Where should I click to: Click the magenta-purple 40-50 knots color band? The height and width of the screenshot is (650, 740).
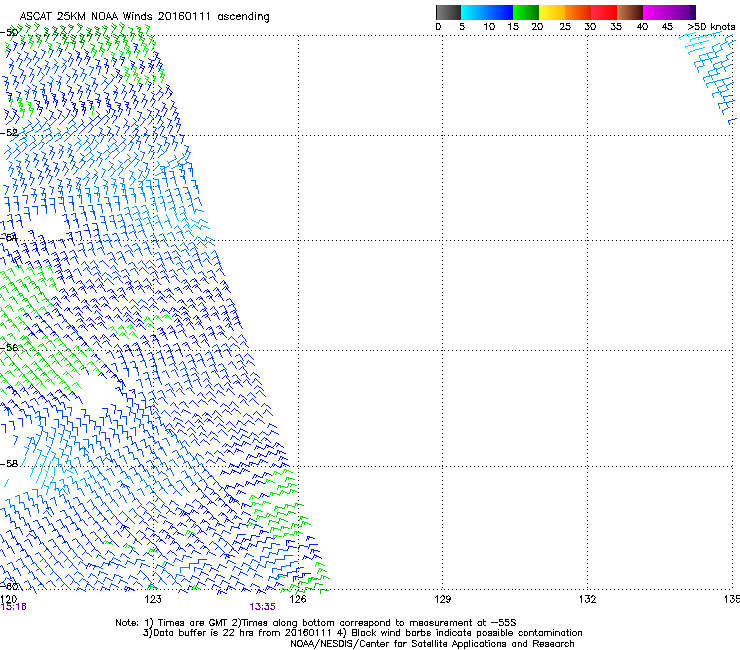669,12
